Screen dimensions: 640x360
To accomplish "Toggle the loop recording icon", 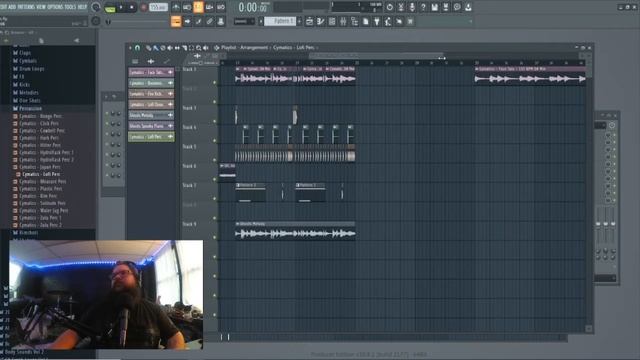I will 221,7.
